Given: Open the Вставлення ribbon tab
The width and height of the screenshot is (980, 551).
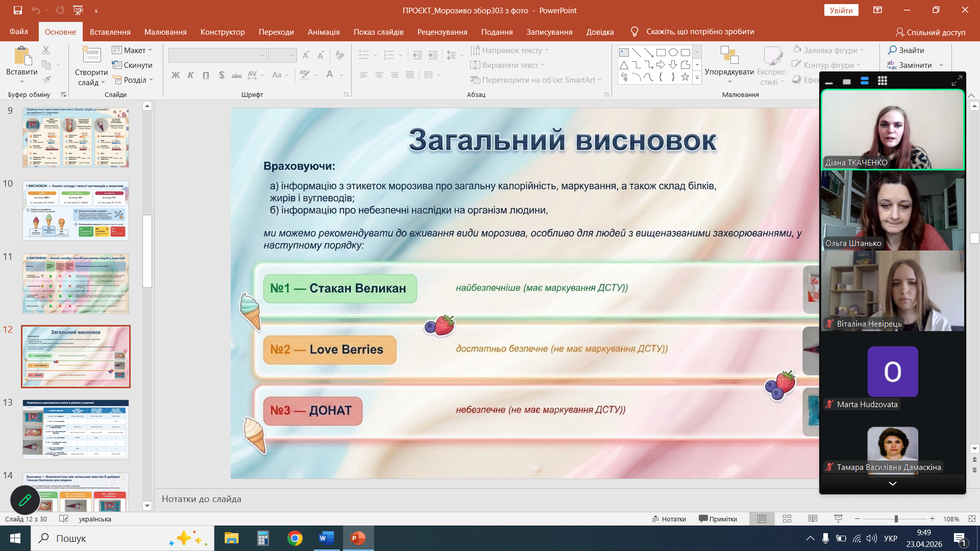Looking at the screenshot, I should coord(110,32).
